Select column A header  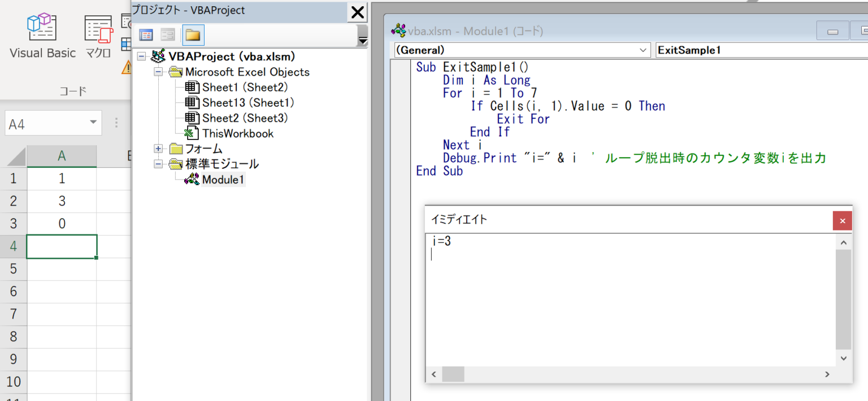point(62,156)
